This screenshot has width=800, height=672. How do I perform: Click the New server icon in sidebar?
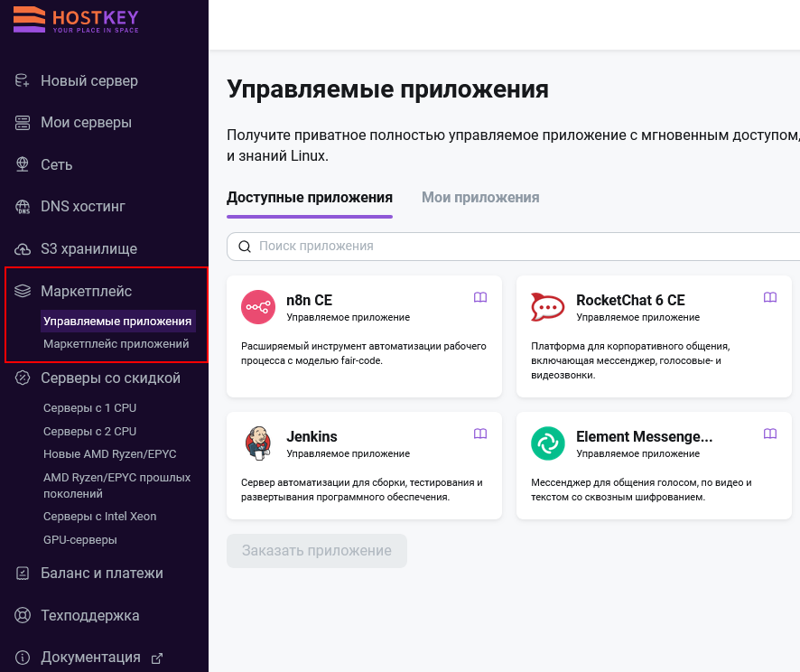click(22, 80)
